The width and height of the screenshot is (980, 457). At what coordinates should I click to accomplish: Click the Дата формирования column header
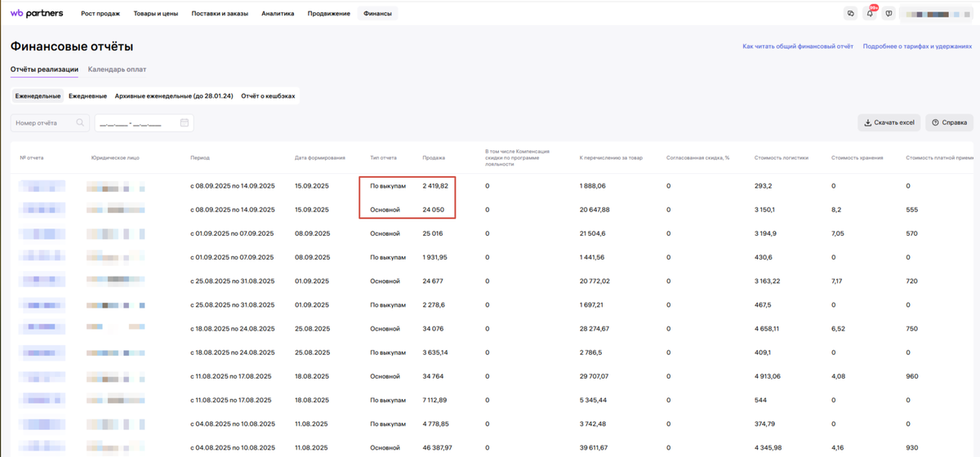320,157
